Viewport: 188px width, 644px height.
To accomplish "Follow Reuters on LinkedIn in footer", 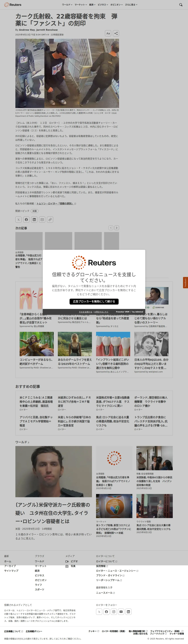I will click(x=128, y=612).
